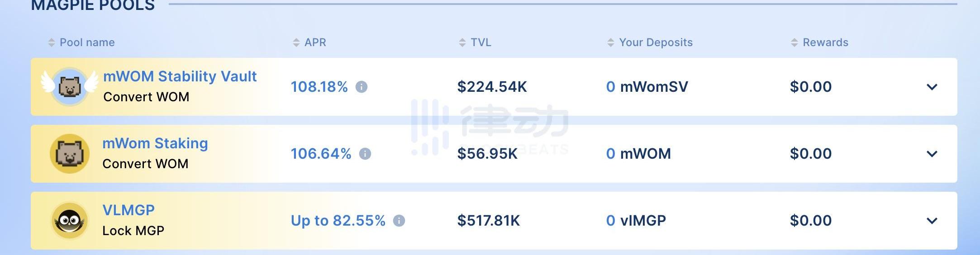The height and width of the screenshot is (255, 980).
Task: Expand the mWom Staking pool chevron
Action: (x=932, y=154)
